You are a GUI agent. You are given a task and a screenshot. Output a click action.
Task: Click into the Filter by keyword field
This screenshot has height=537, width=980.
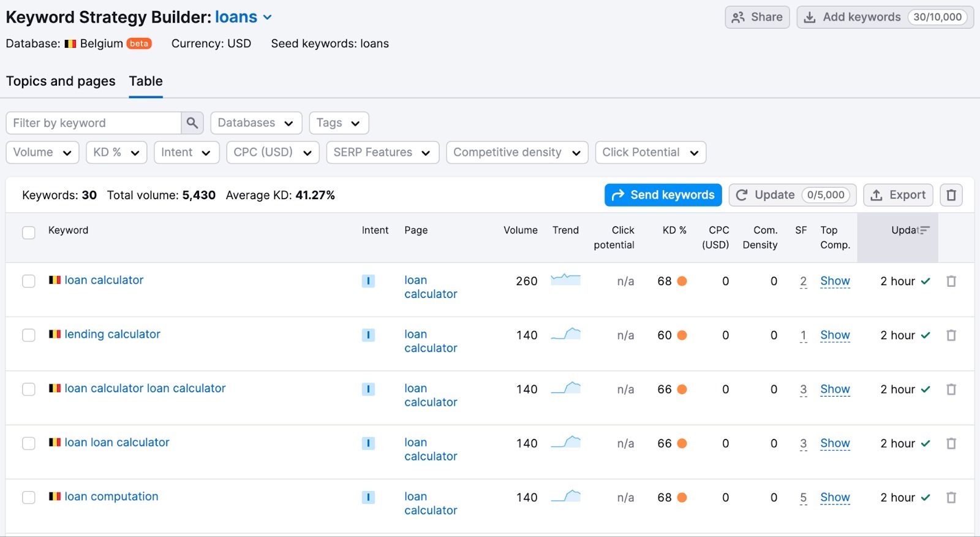94,123
